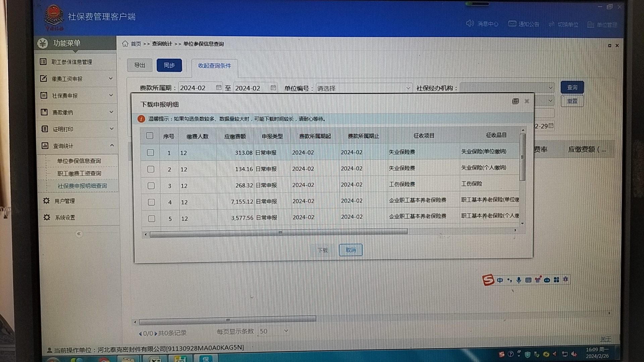Click the 导出 export button
The height and width of the screenshot is (362, 644).
(x=140, y=65)
